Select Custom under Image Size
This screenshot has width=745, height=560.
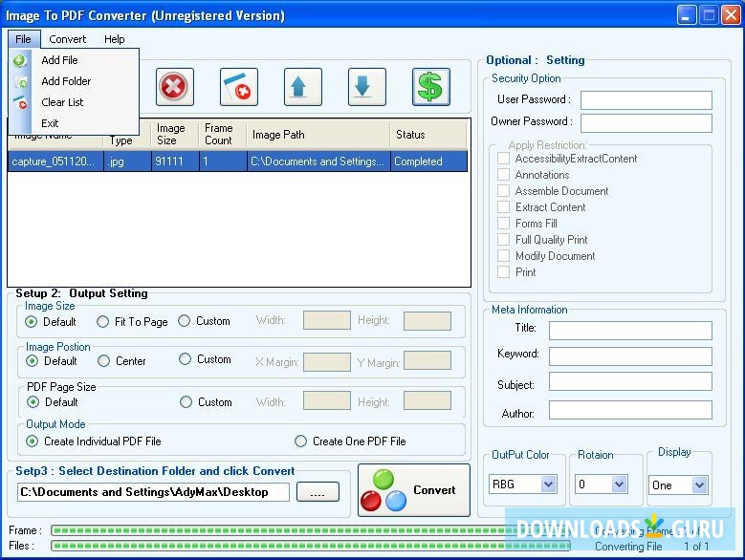coord(185,321)
